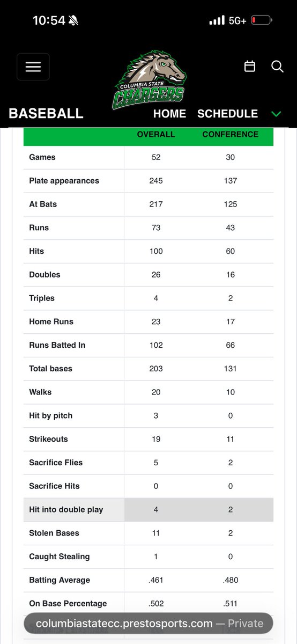Tap the columbiastatecc.prestosports.com address bar
This screenshot has width=297, height=644.
(x=148, y=624)
